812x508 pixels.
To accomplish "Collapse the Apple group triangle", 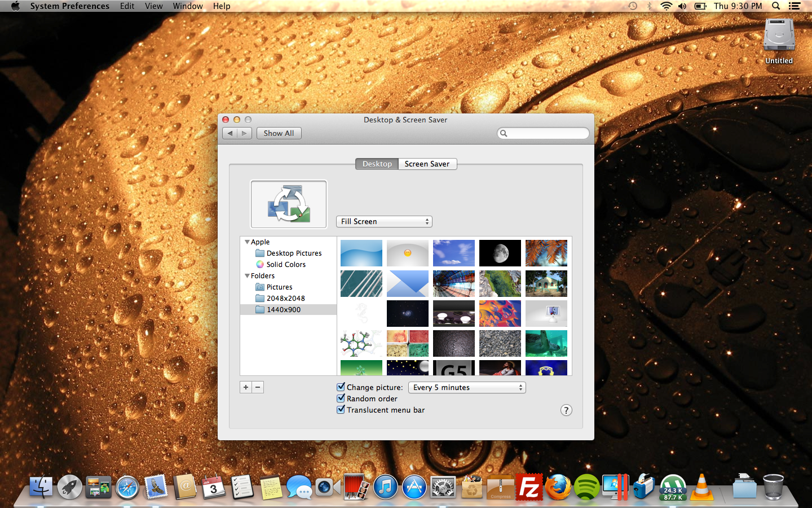I will (247, 242).
